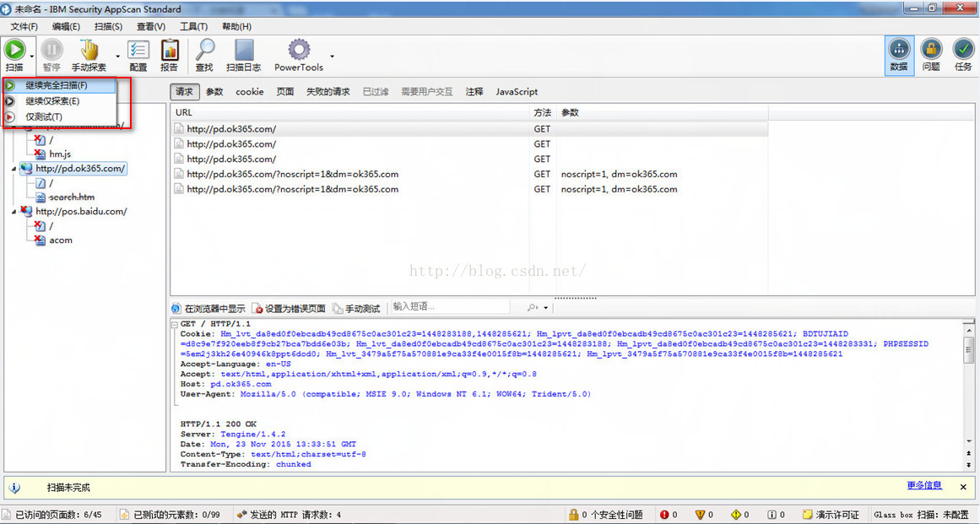Open the 文件(F) menu
The width and height of the screenshot is (980, 524).
click(24, 26)
